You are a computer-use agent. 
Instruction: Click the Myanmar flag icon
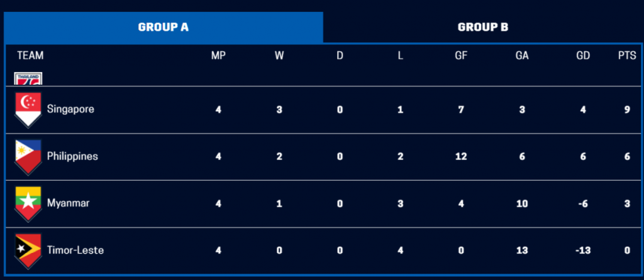(x=28, y=203)
